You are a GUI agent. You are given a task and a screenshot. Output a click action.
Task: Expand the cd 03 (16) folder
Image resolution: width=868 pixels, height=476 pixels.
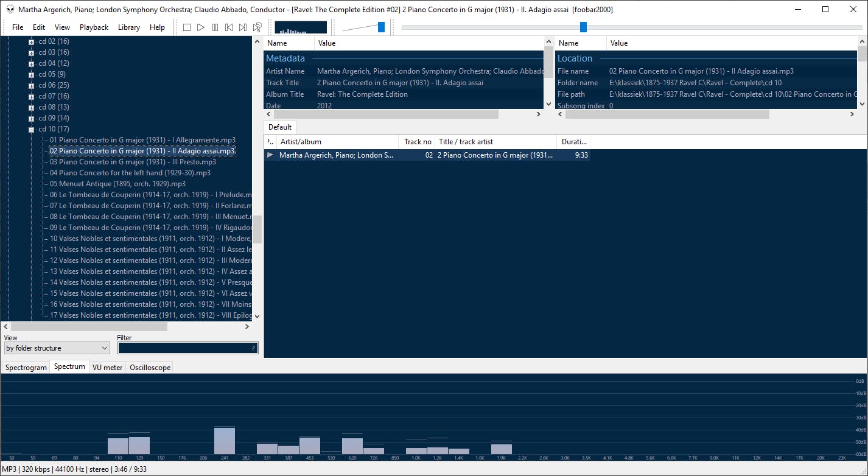(x=31, y=53)
